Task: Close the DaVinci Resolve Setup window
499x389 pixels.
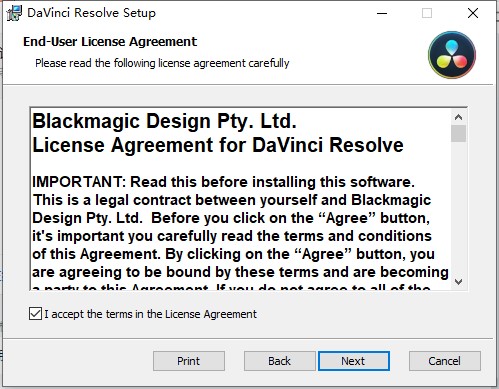Action: (473, 13)
